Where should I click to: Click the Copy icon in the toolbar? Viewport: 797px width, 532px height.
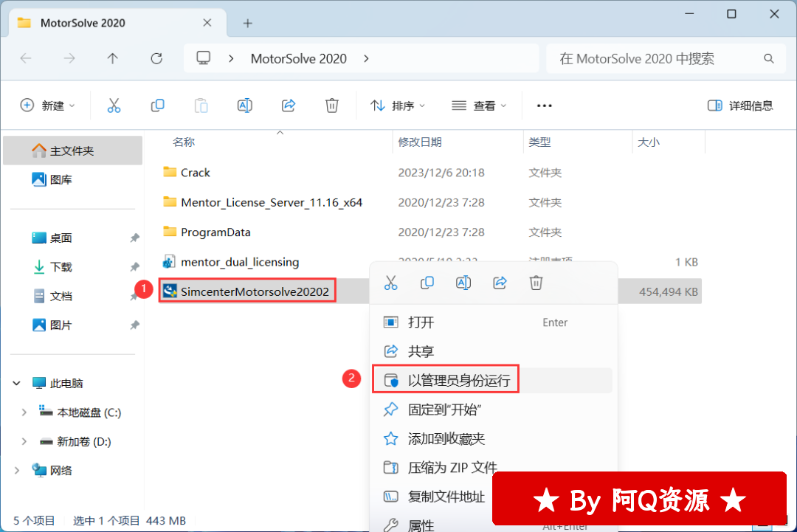pos(158,106)
